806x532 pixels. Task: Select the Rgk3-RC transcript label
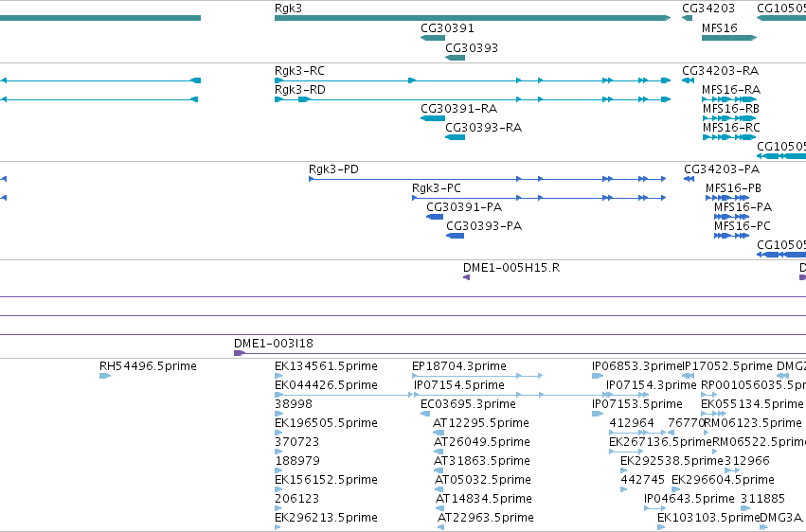[x=299, y=71]
